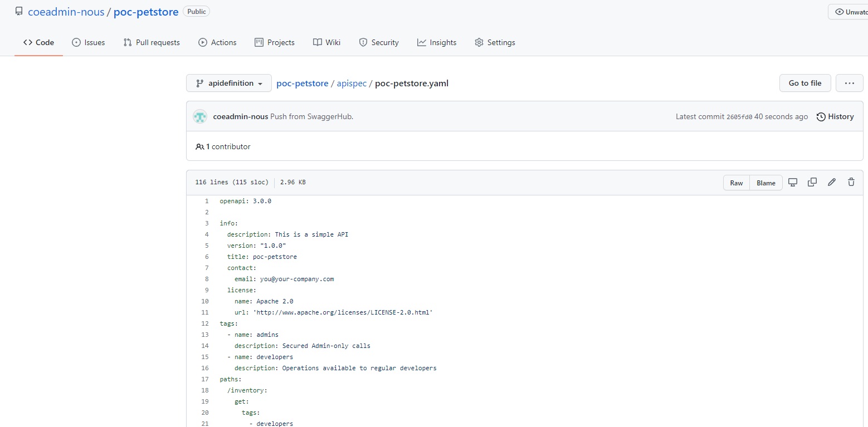Click the 'email: you@your-company.com' line

(x=284, y=279)
